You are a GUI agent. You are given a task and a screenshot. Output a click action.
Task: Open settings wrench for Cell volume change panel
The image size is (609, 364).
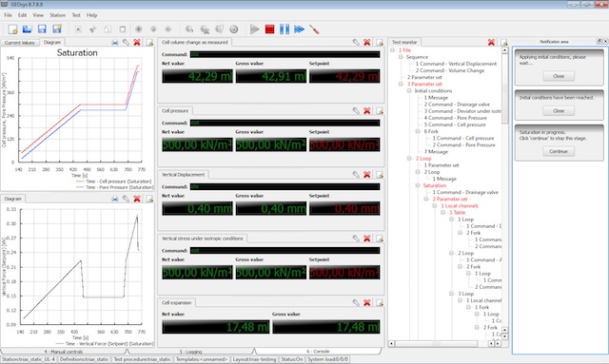tap(356, 43)
